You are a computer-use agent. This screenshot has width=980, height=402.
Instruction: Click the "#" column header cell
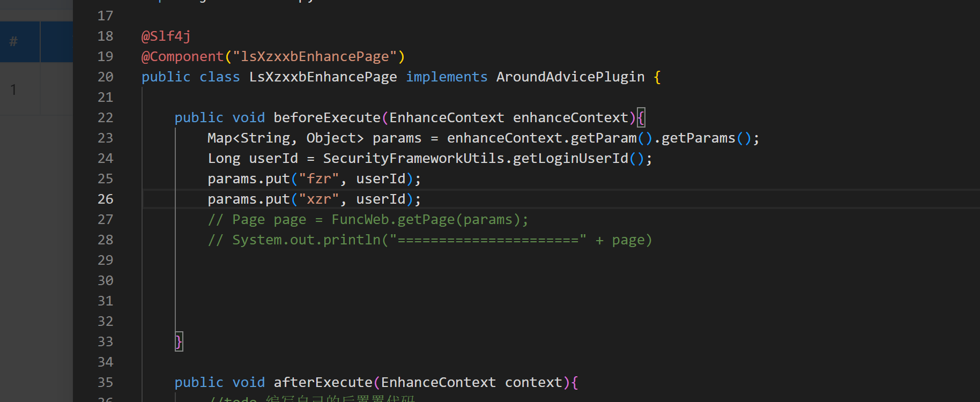click(x=14, y=42)
